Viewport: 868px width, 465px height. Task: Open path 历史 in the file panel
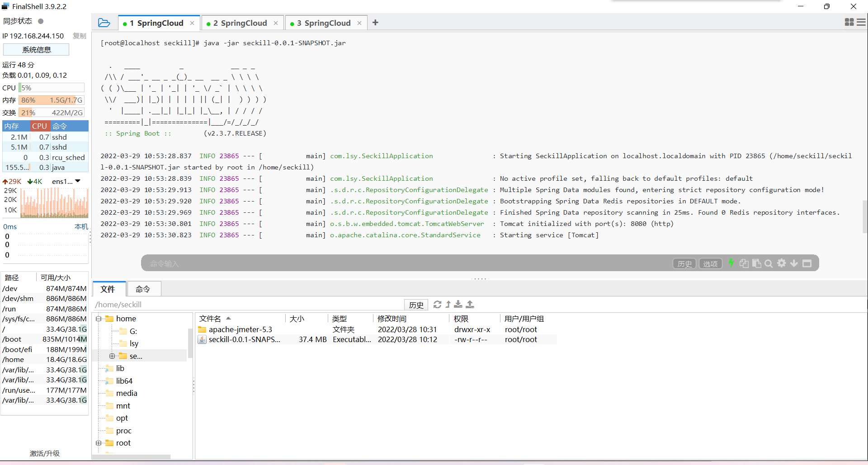(416, 305)
